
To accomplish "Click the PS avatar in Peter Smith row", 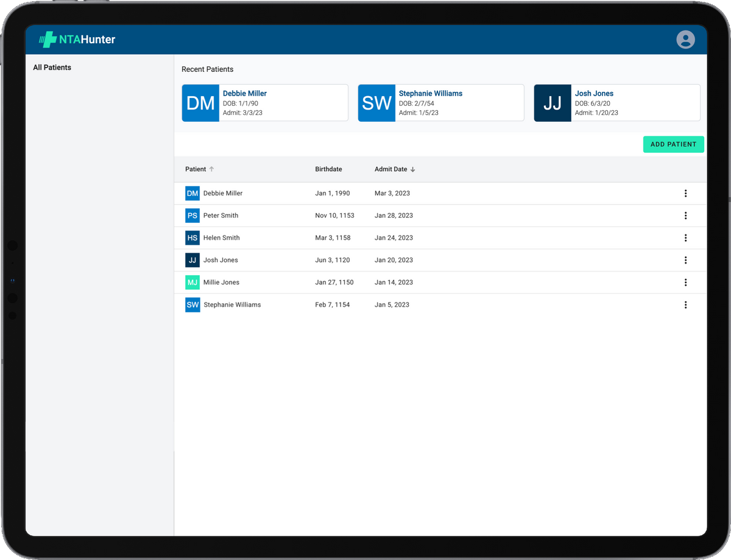I will [192, 215].
